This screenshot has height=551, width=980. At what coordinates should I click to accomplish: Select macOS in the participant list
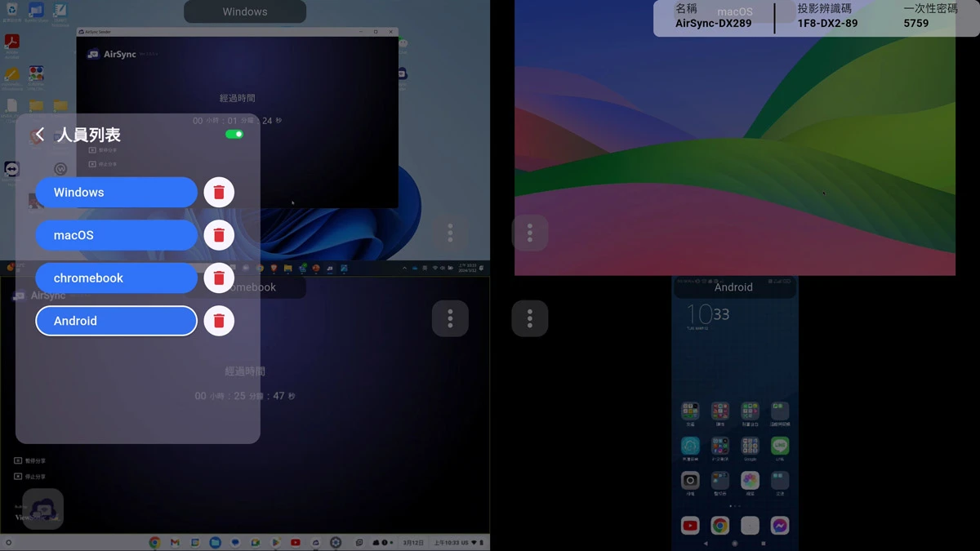pos(116,235)
